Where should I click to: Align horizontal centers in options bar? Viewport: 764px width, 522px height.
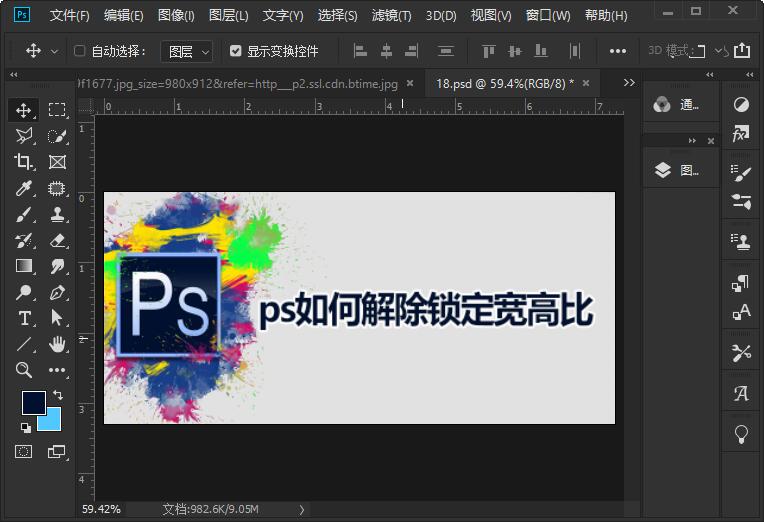(x=386, y=51)
